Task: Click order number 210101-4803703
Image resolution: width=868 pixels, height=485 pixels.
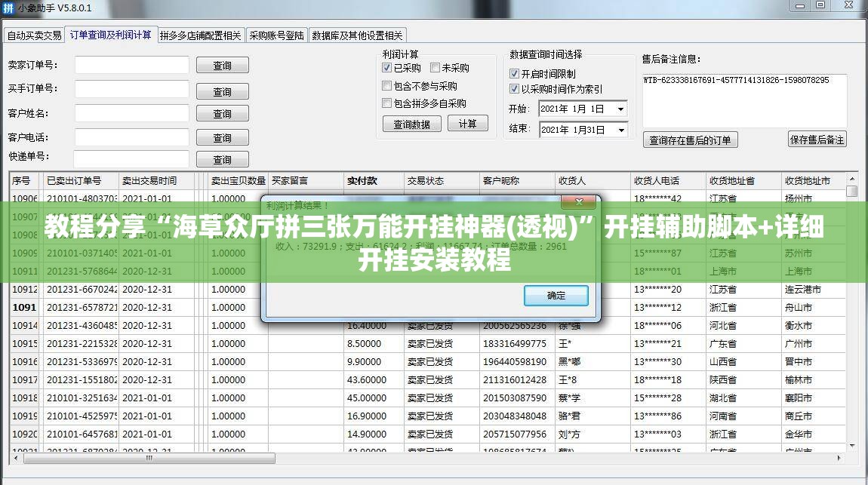Action: 82,198
